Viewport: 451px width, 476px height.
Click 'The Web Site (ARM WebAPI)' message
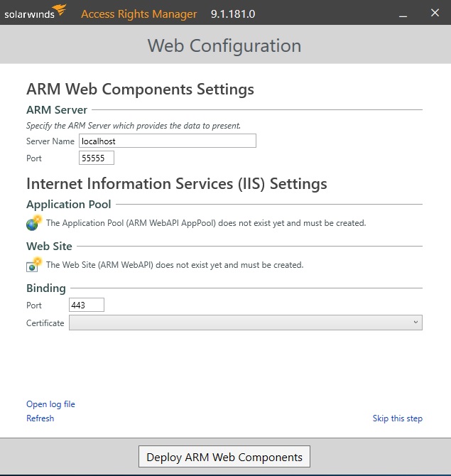175,265
